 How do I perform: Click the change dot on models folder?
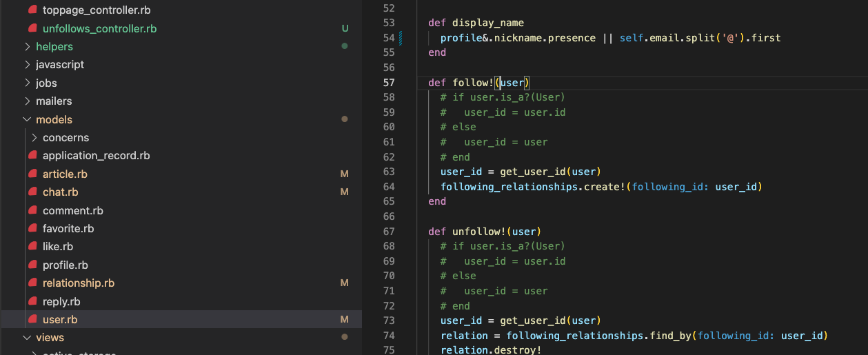tap(345, 119)
